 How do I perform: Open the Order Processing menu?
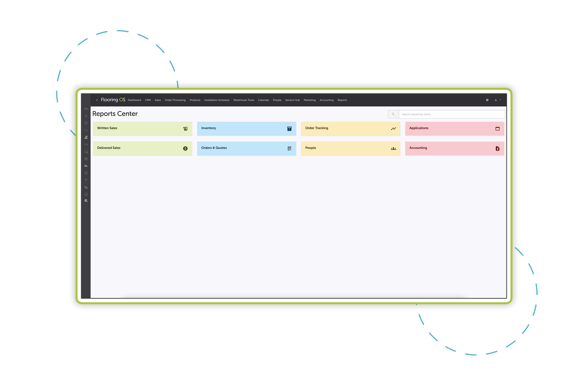(175, 100)
